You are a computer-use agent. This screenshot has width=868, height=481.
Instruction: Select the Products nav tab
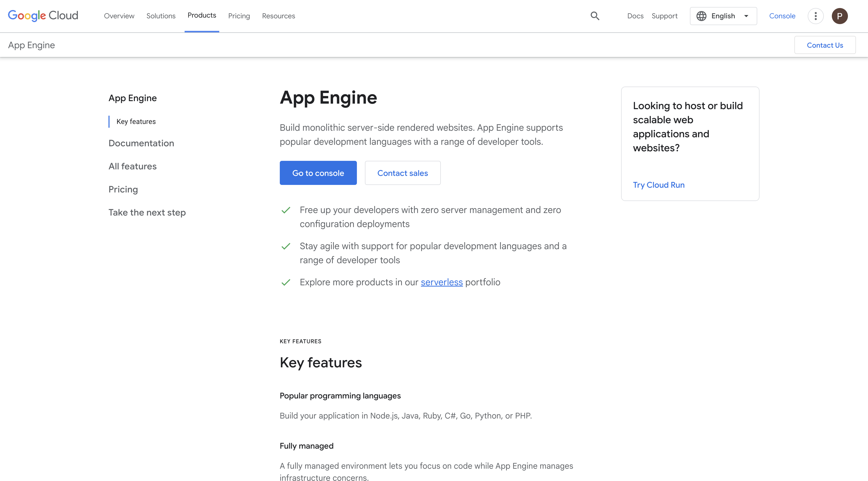pos(202,16)
